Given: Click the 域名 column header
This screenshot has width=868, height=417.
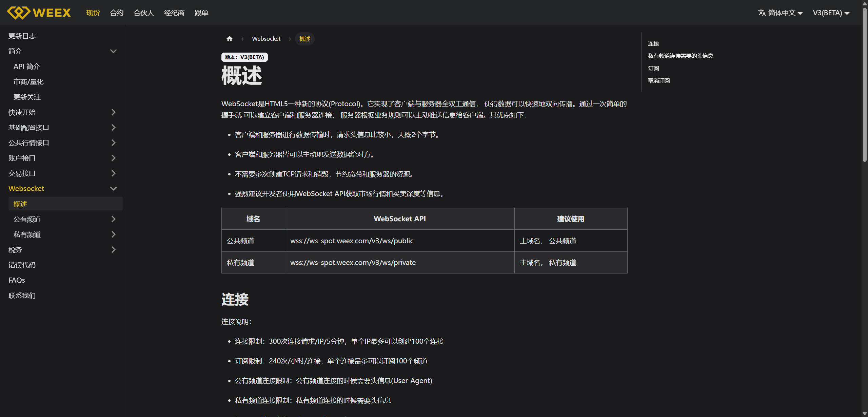Looking at the screenshot, I should click(253, 219).
